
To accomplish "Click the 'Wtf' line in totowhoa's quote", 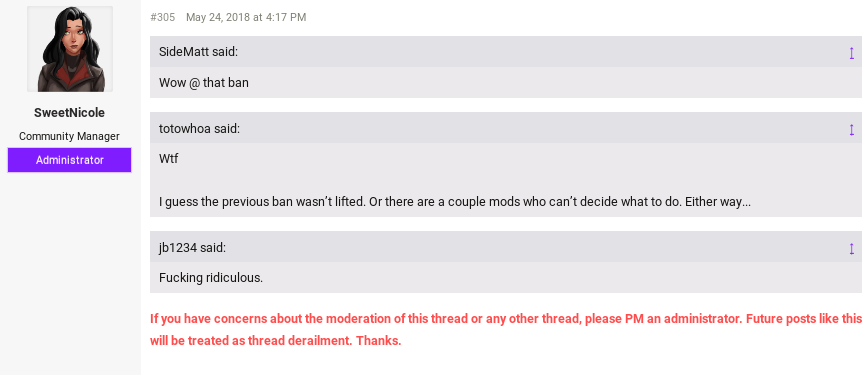I will click(x=168, y=159).
